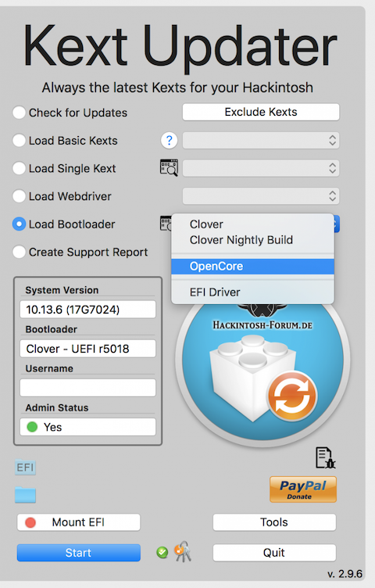Click the Mount EFI button
The width and height of the screenshot is (375, 588).
pyautogui.click(x=79, y=522)
